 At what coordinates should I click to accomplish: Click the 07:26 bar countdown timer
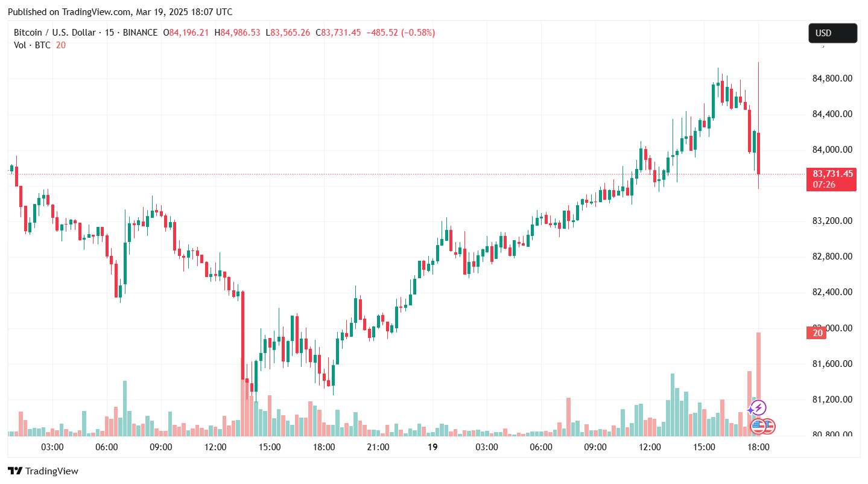pyautogui.click(x=824, y=184)
